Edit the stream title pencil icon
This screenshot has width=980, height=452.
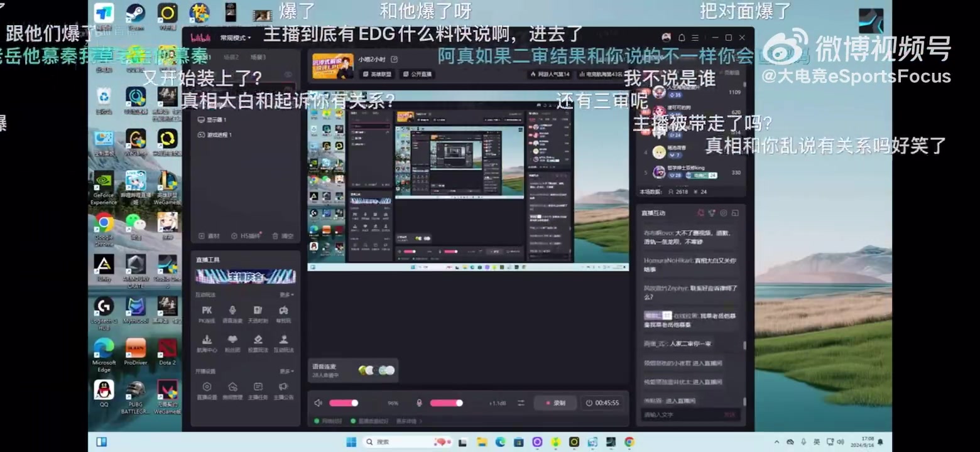[x=395, y=59]
